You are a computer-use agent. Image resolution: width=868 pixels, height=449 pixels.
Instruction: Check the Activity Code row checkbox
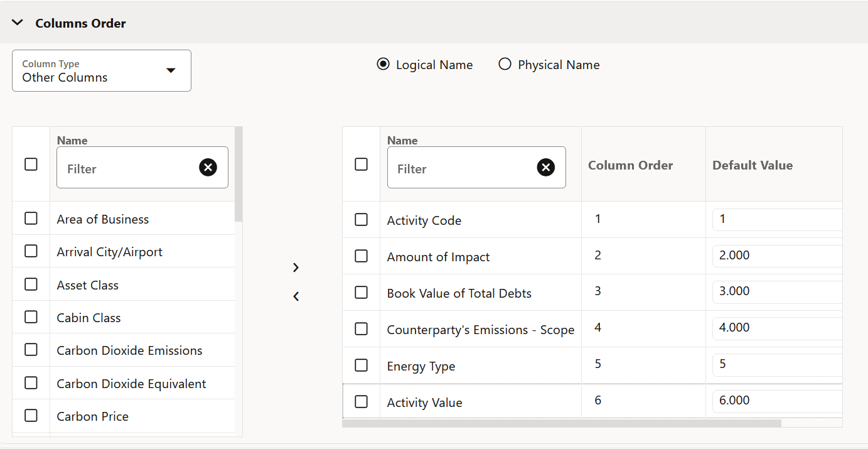361,220
